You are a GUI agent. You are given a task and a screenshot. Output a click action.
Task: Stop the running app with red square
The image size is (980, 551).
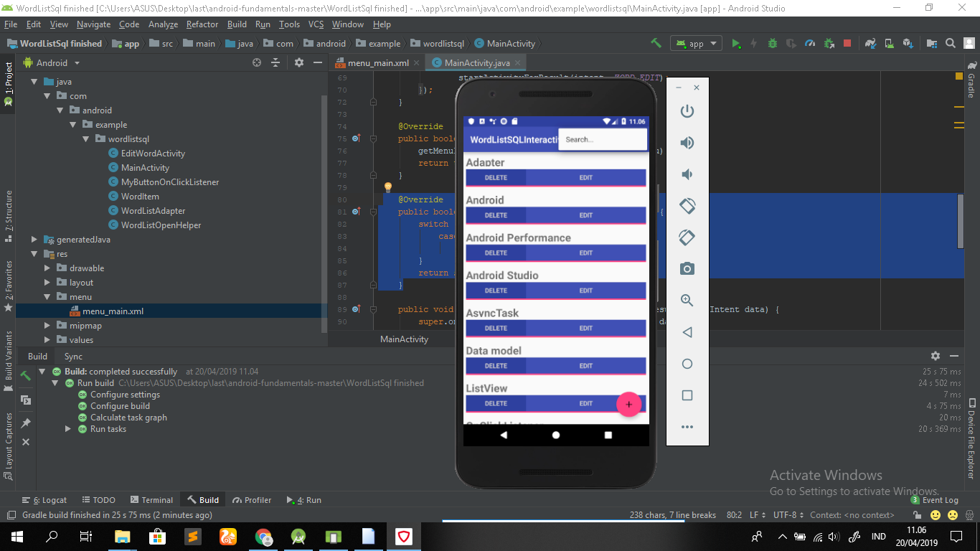click(847, 43)
